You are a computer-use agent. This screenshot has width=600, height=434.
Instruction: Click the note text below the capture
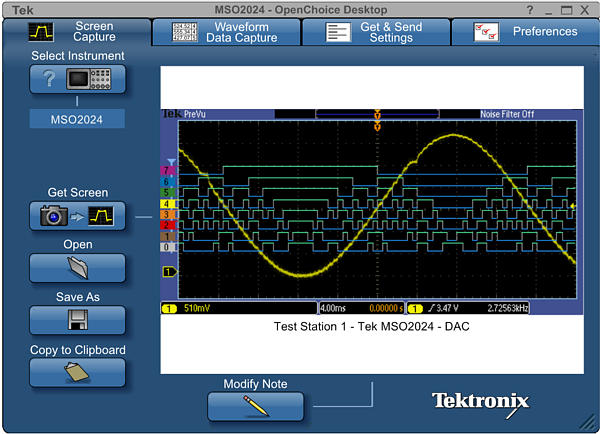tap(371, 326)
